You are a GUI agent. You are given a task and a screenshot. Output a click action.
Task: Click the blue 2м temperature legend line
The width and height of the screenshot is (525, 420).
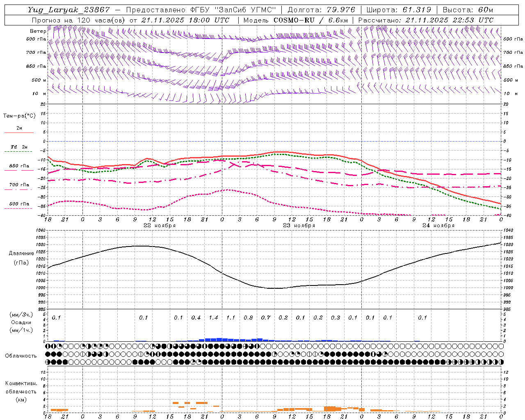pyautogui.click(x=19, y=132)
